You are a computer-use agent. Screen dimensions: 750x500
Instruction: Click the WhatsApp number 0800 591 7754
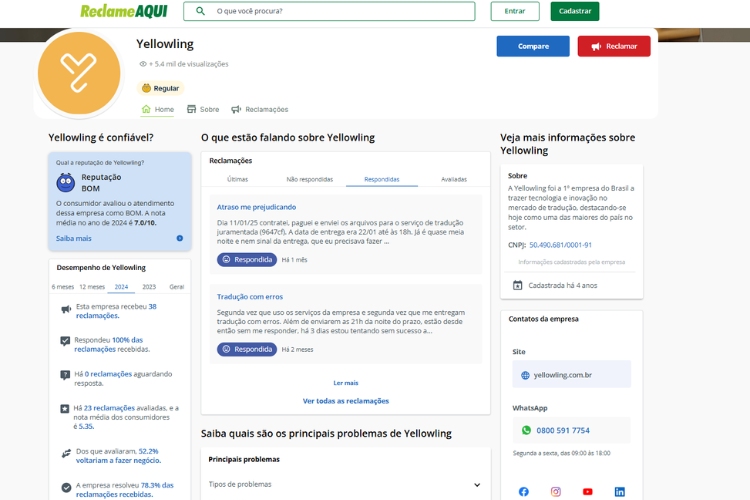pyautogui.click(x=563, y=430)
